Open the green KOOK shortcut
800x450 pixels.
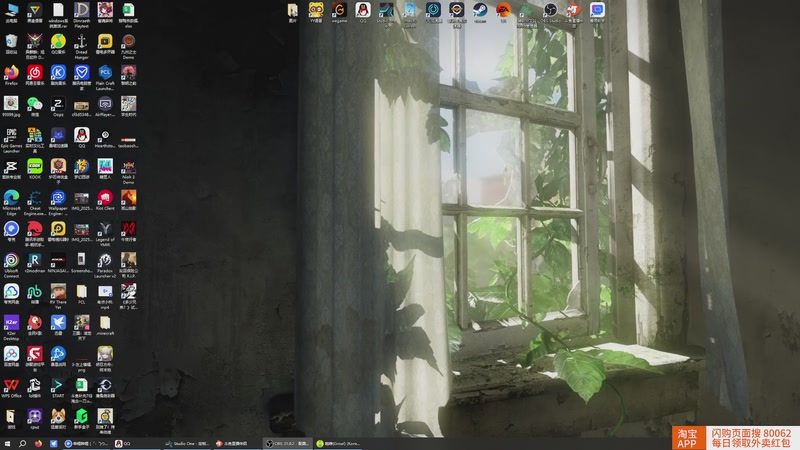(x=35, y=168)
